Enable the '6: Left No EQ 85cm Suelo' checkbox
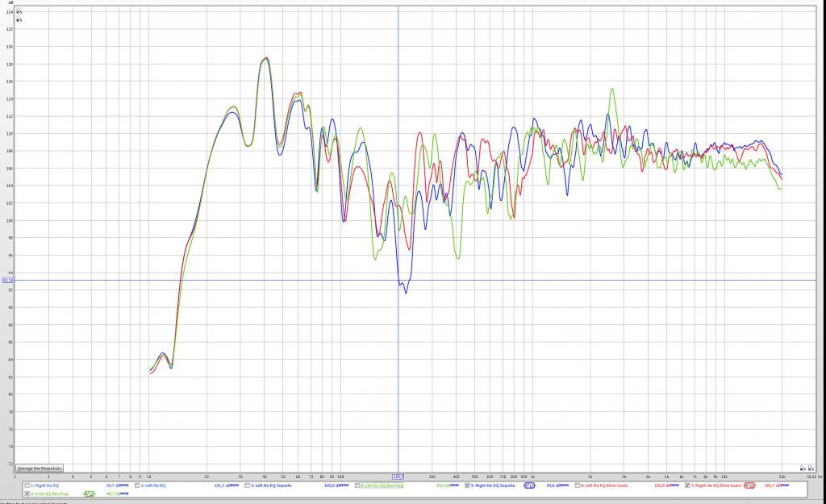826x504 pixels. click(x=578, y=485)
